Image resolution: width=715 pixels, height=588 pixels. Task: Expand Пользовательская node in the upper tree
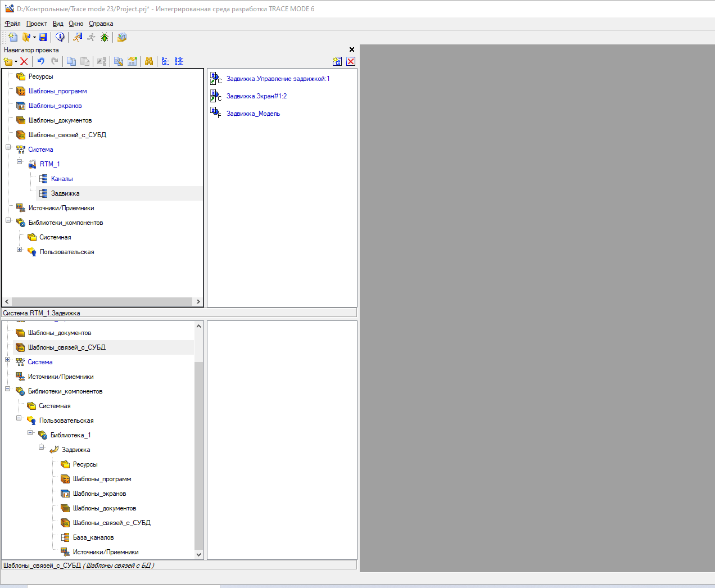click(x=20, y=250)
